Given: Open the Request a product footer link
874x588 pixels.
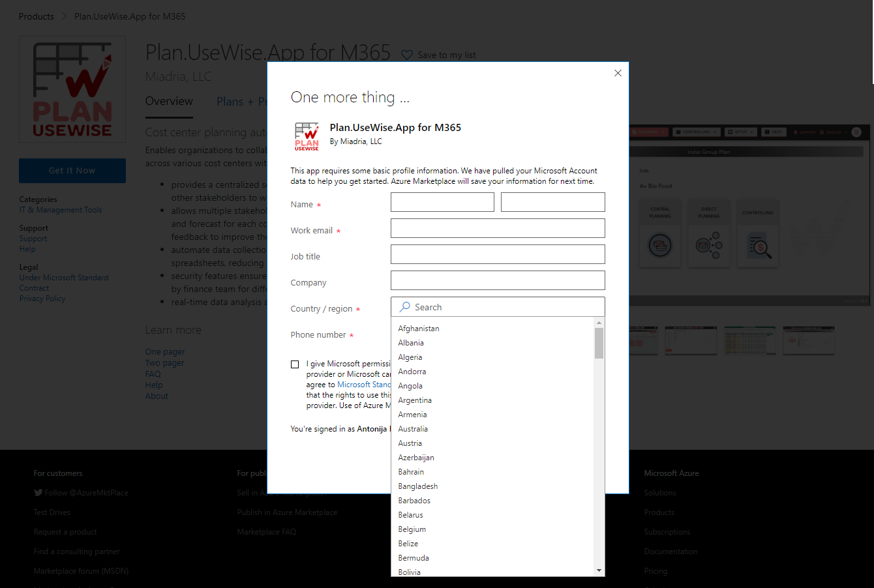Looking at the screenshot, I should (65, 532).
